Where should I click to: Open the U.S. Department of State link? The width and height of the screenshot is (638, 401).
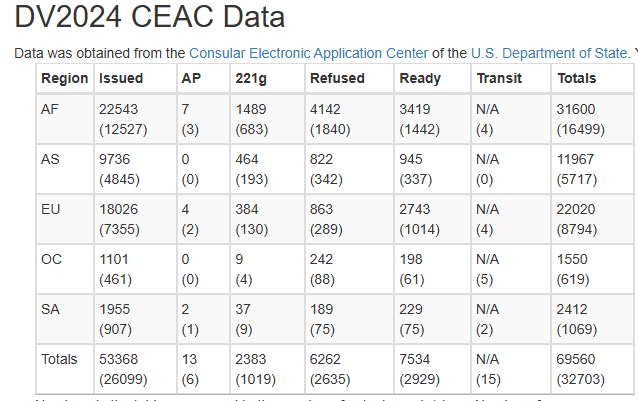[549, 53]
